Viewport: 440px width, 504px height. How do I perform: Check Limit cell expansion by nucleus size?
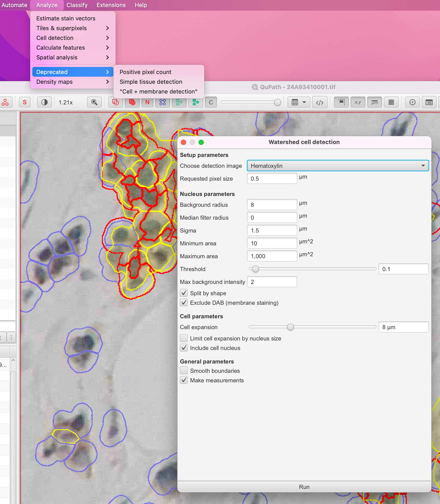tap(184, 338)
